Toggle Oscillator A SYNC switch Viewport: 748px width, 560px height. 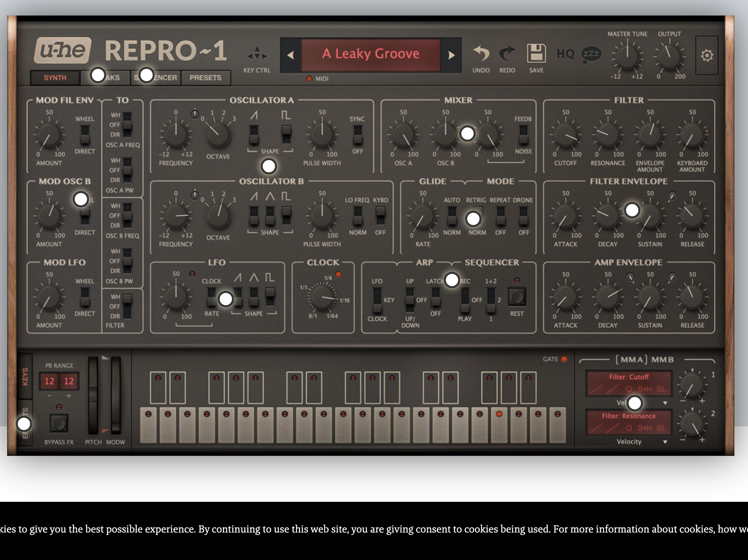coord(357,135)
